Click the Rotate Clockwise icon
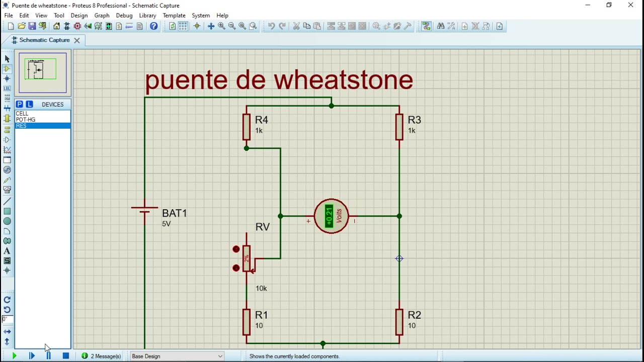 tap(7, 300)
